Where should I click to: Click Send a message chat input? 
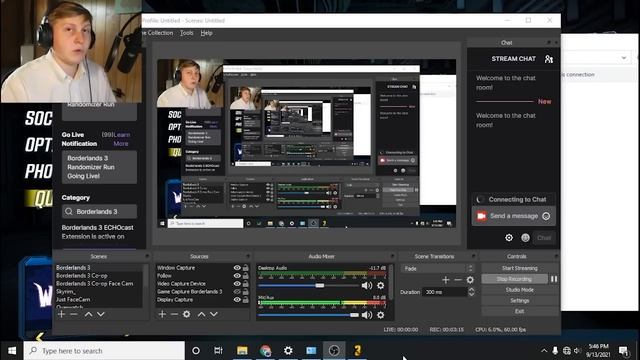point(513,216)
